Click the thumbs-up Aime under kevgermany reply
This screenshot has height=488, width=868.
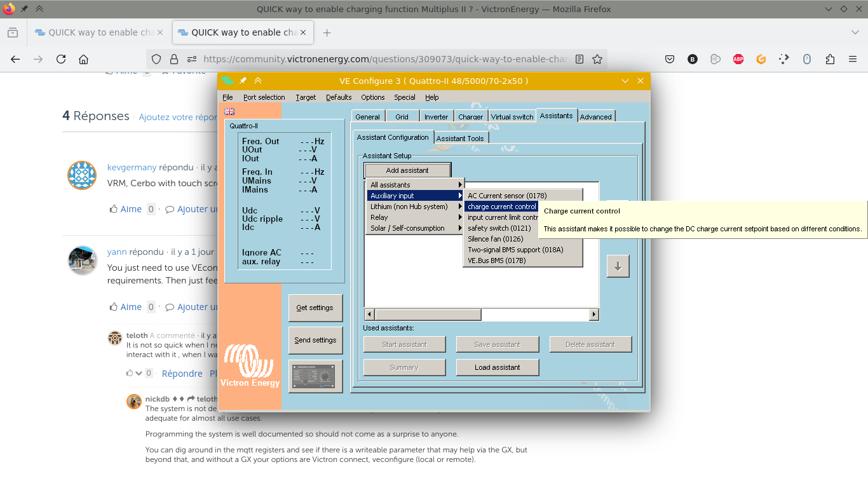click(x=126, y=209)
